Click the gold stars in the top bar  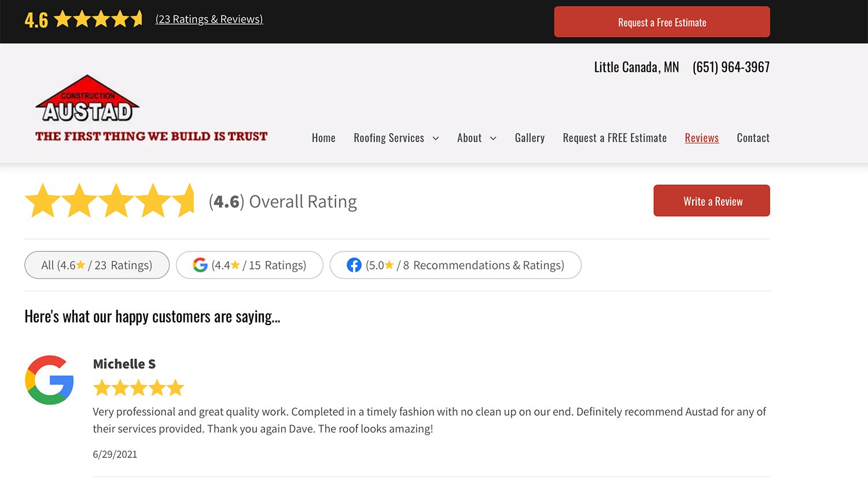[98, 19]
